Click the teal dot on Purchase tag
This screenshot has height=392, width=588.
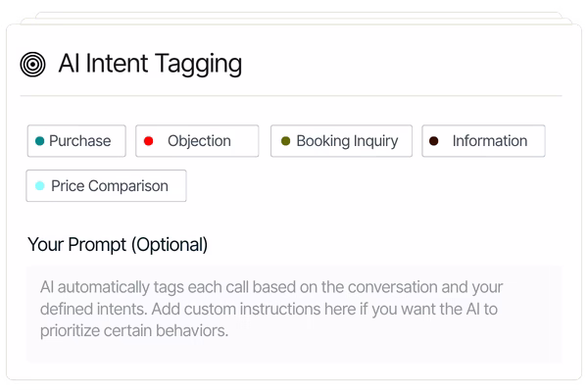(x=39, y=141)
